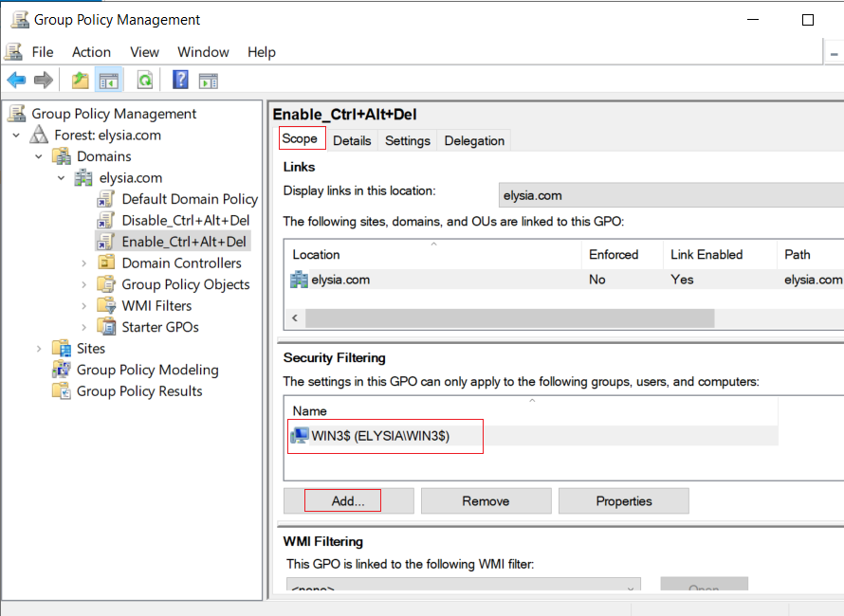Image resolution: width=844 pixels, height=616 pixels.
Task: Switch to the Delegation tab
Action: [474, 140]
